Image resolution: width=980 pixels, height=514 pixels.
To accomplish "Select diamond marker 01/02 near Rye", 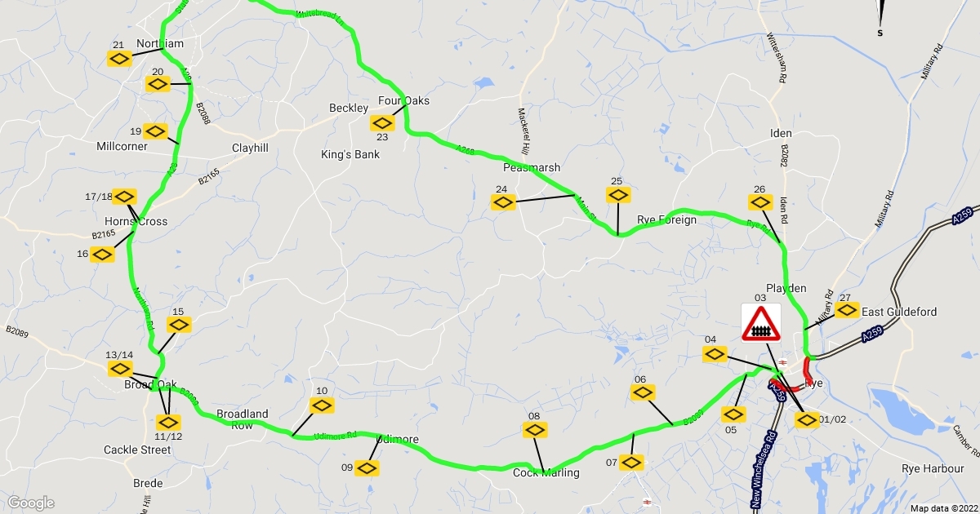I will coord(806,420).
